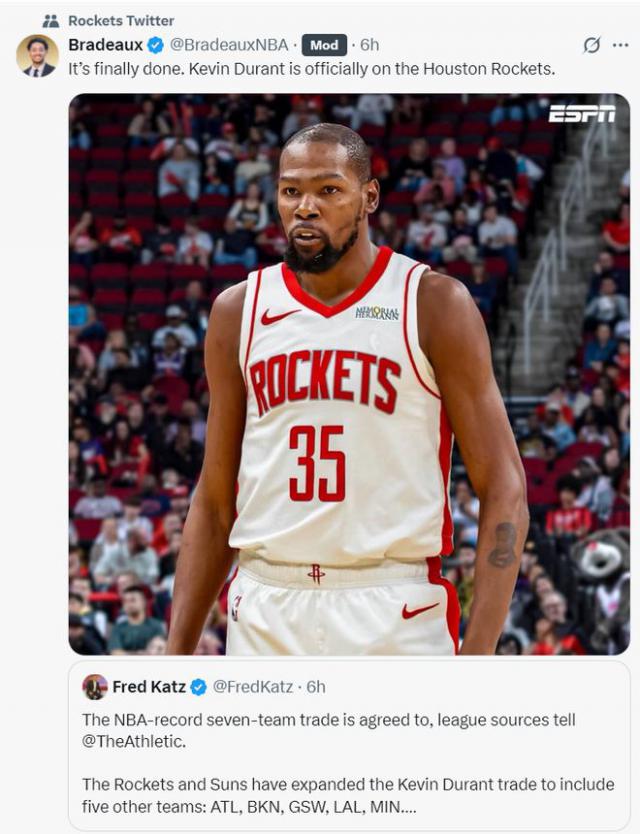640x834 pixels.
Task: Click the Grok icon on the post
Action: tap(592, 45)
